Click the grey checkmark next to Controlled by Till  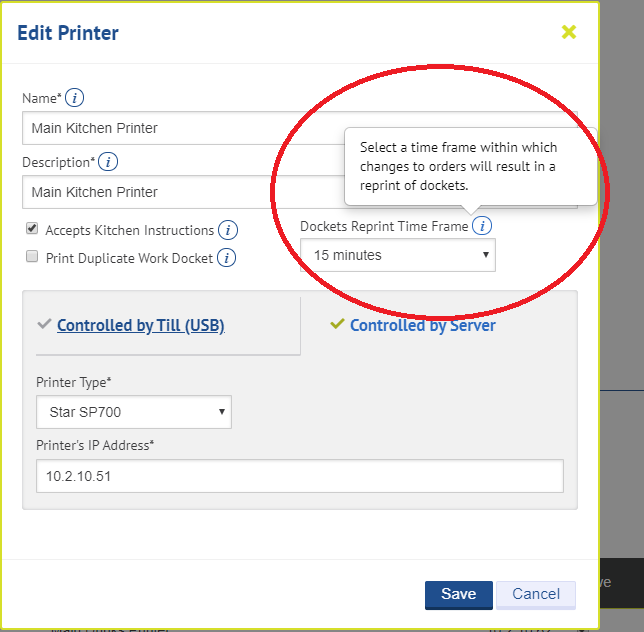tap(44, 324)
